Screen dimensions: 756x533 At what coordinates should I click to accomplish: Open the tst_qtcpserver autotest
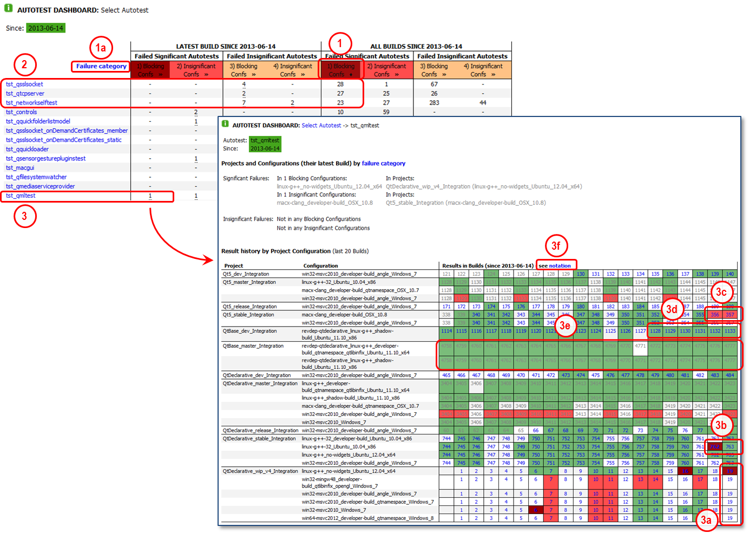(25, 94)
